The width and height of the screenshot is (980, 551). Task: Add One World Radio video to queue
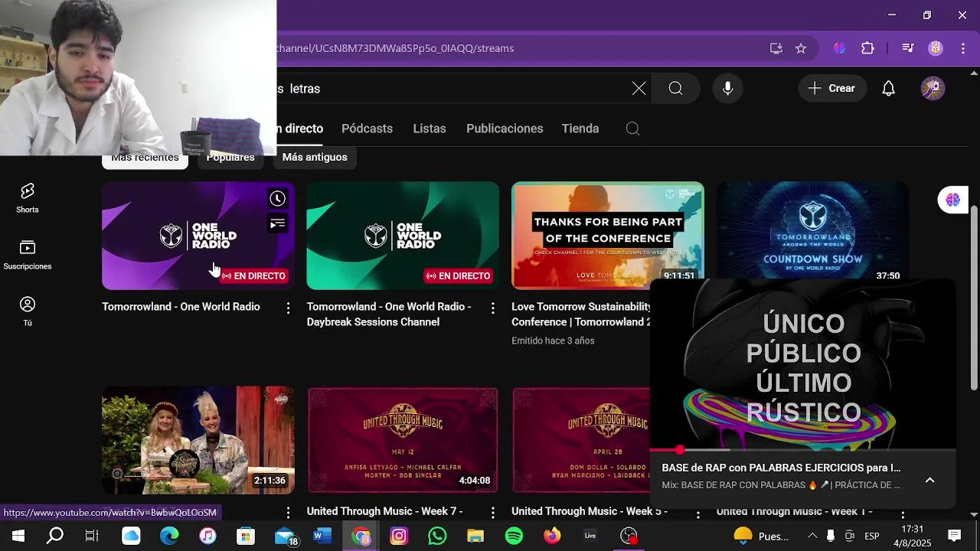277,223
